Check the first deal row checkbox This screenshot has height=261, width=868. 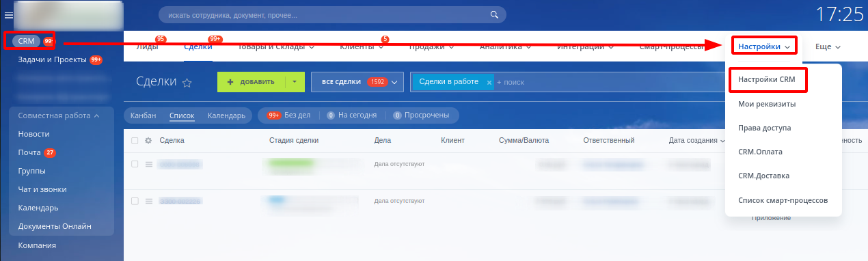(135, 164)
